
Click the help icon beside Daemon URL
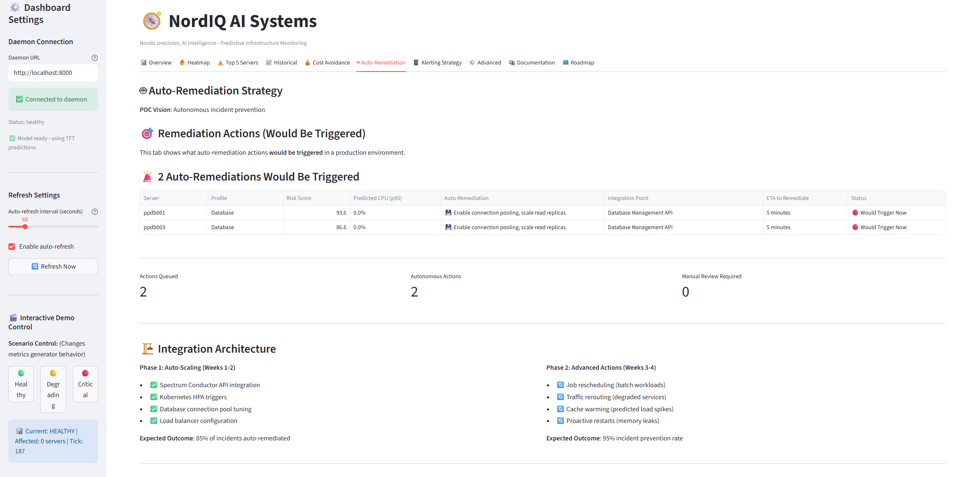tap(95, 57)
